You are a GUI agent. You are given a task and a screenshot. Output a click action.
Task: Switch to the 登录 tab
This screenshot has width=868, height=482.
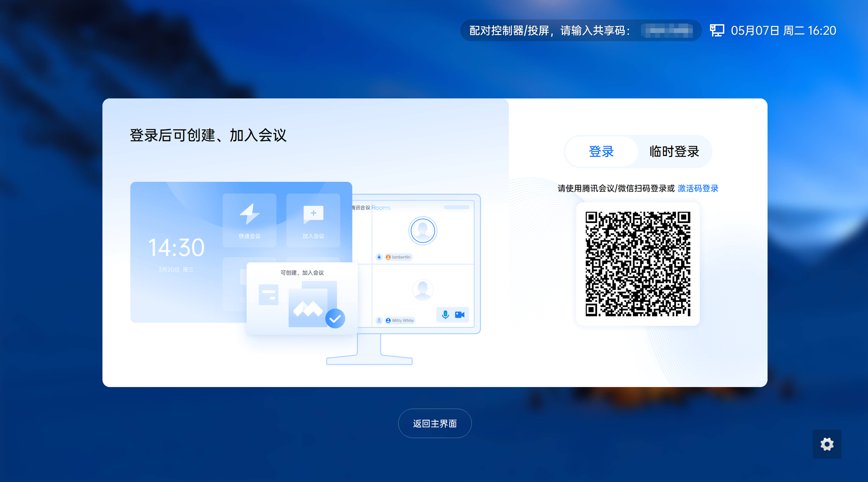(x=601, y=152)
